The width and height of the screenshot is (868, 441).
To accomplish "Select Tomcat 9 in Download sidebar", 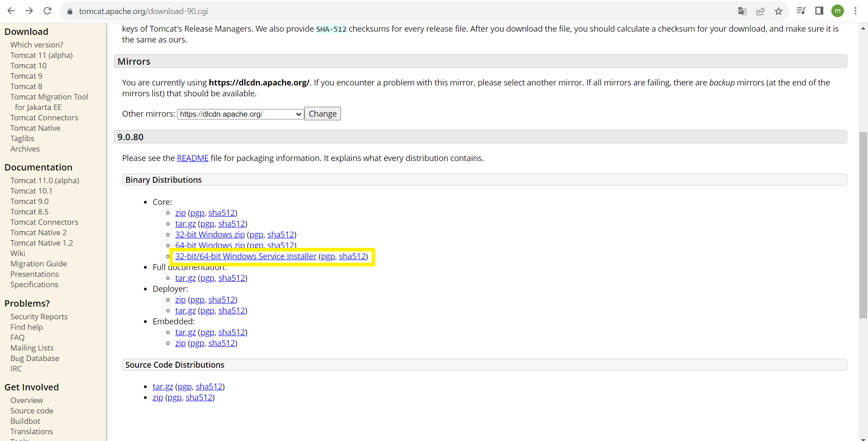I will 26,76.
